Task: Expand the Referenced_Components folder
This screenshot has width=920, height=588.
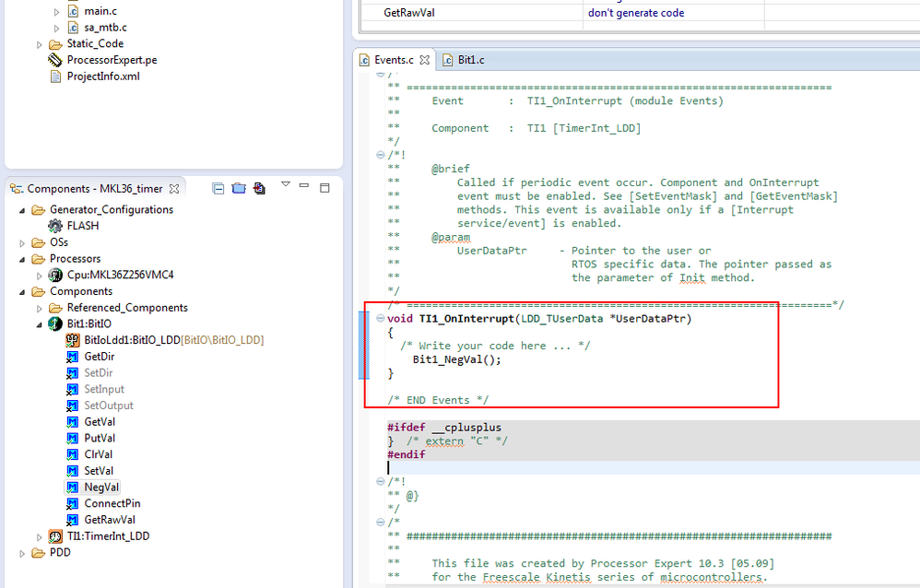Action: coord(40,309)
